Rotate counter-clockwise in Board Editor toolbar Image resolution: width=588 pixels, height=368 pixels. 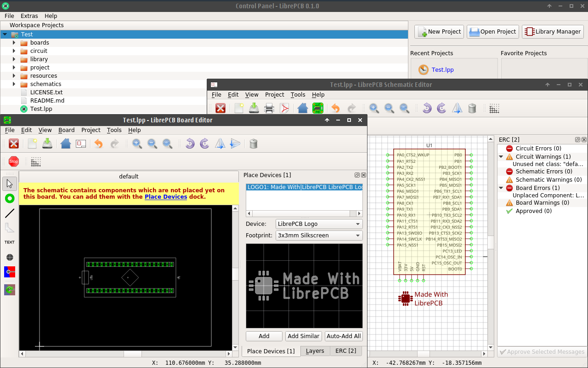tap(190, 144)
